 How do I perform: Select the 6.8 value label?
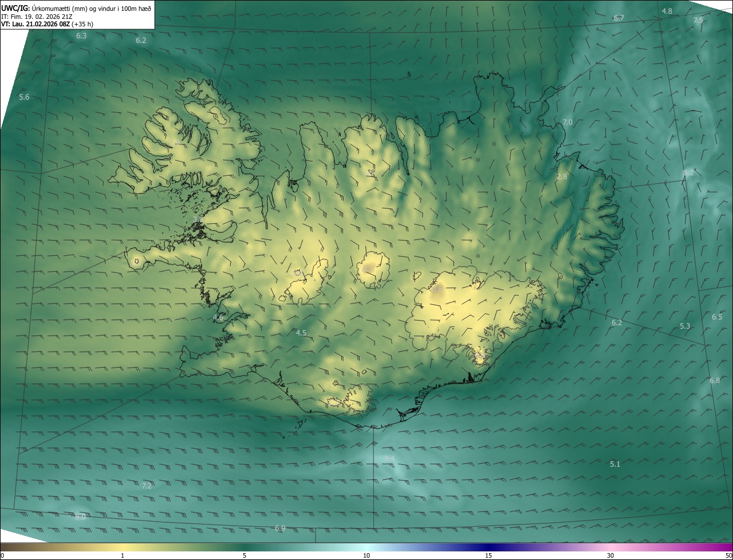(x=715, y=381)
